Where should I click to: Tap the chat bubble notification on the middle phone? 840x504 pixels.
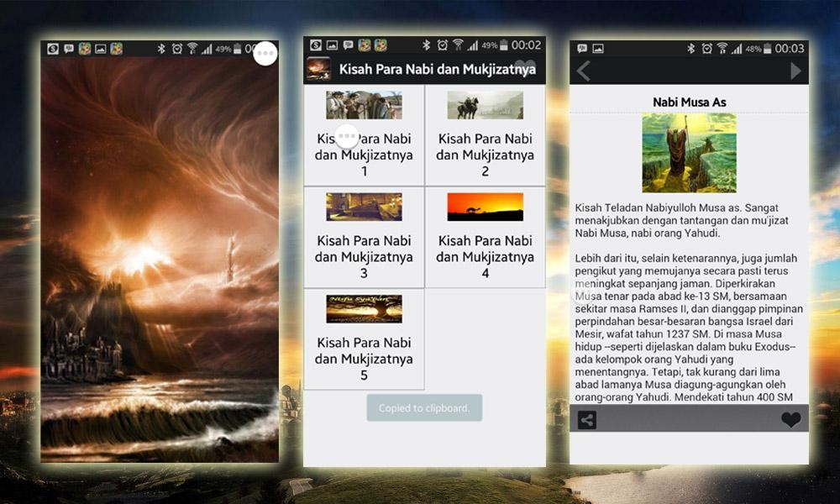(x=349, y=45)
